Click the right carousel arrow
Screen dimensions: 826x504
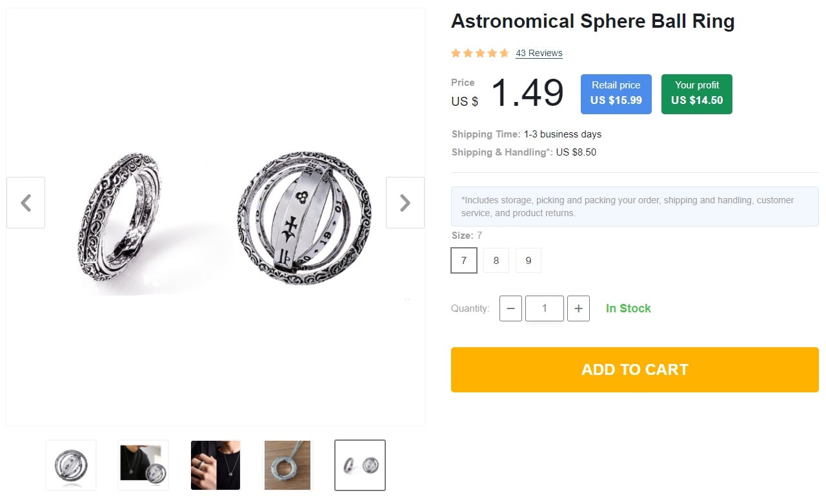[x=405, y=203]
